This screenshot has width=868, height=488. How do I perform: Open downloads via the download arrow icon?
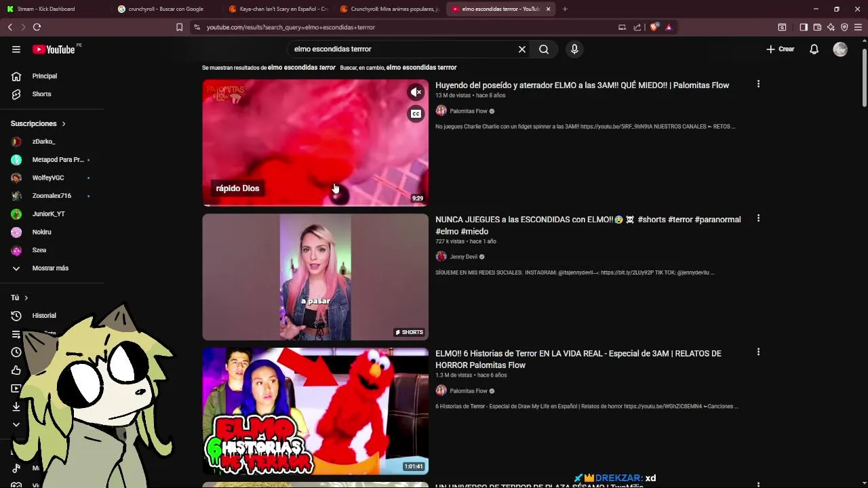(16, 407)
